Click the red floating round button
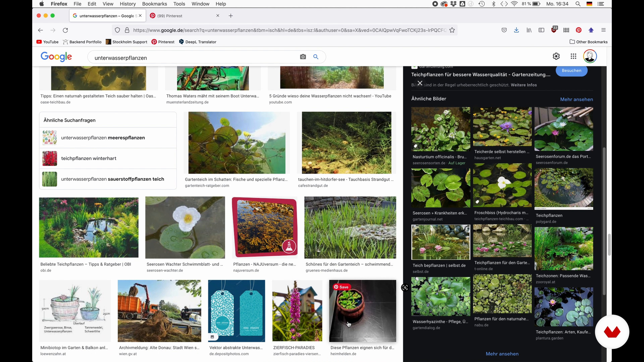Image resolution: width=644 pixels, height=362 pixels. click(612, 332)
